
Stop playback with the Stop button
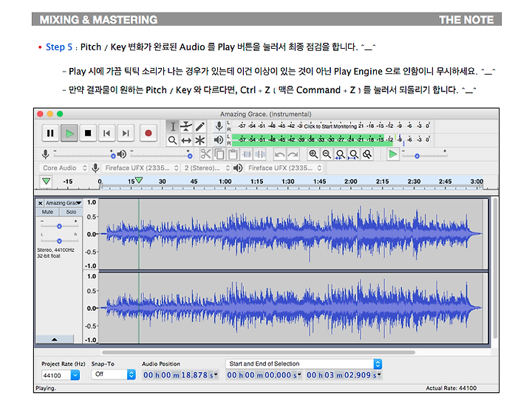(88, 133)
